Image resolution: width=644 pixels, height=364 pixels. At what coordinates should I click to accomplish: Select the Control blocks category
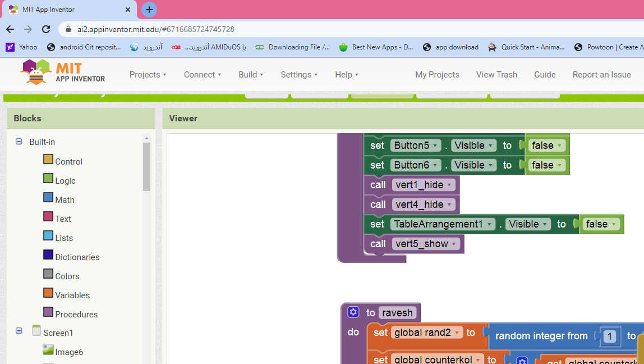[x=68, y=161]
